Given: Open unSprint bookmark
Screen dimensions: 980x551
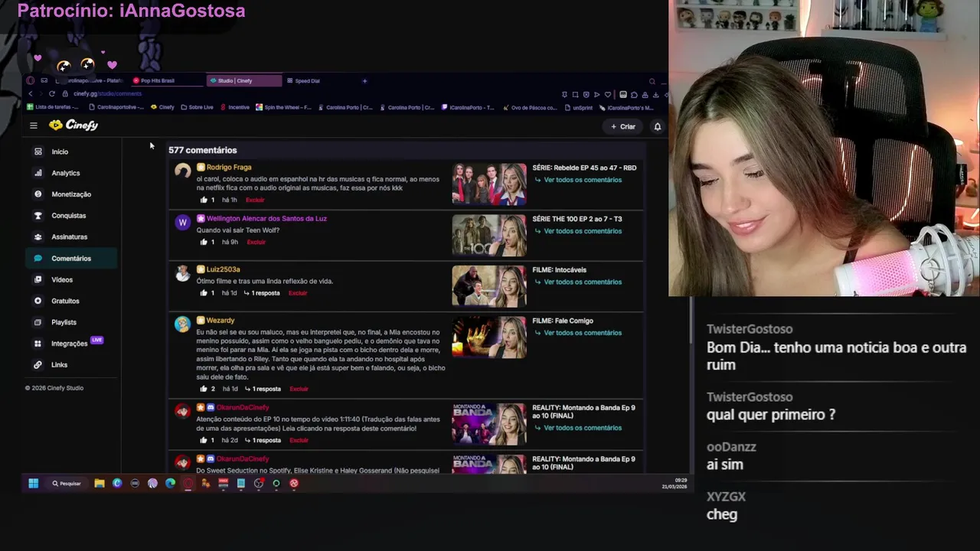Looking at the screenshot, I should pos(579,107).
